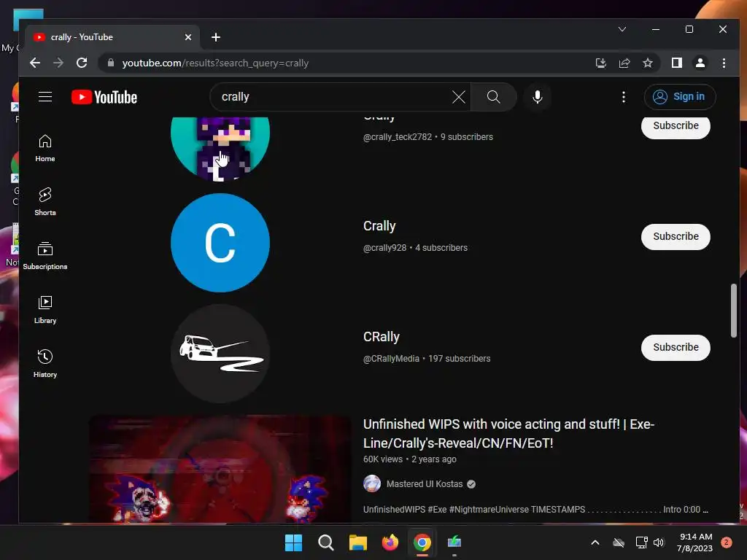Go forward in Chrome
Image resolution: width=747 pixels, height=560 pixels.
coord(58,63)
